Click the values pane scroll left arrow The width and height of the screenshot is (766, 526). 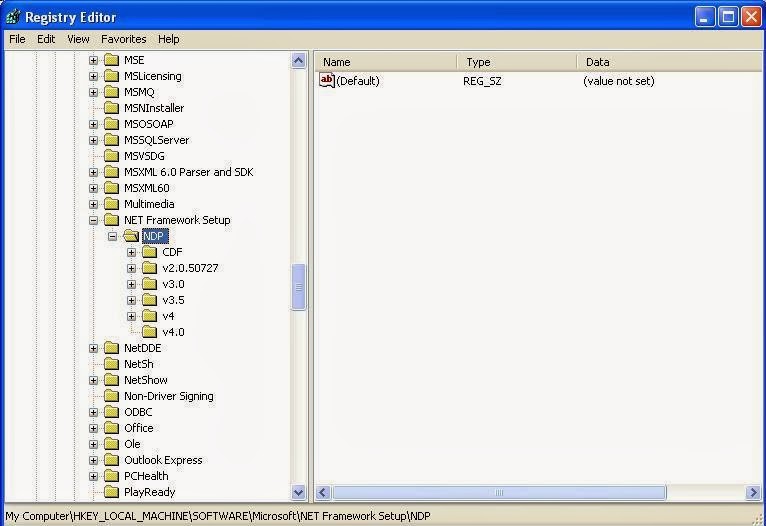pos(323,492)
